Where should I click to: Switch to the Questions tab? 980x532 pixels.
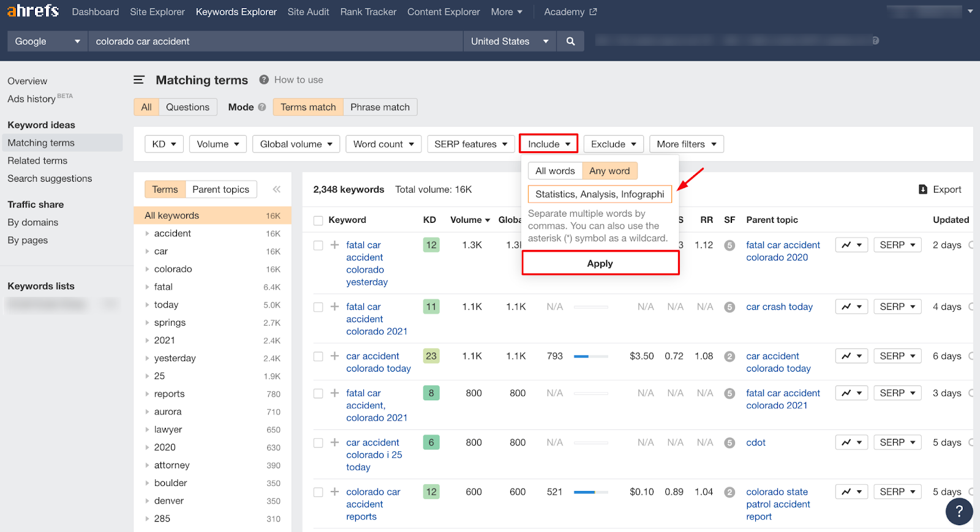click(187, 107)
